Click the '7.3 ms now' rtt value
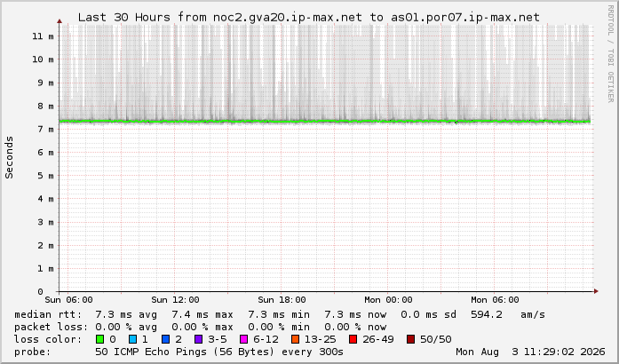 coord(355,314)
